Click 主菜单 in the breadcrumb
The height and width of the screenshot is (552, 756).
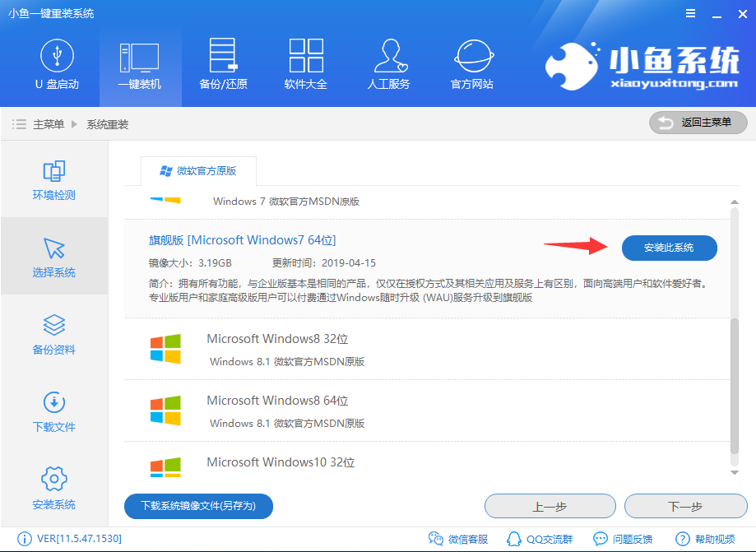pos(49,124)
